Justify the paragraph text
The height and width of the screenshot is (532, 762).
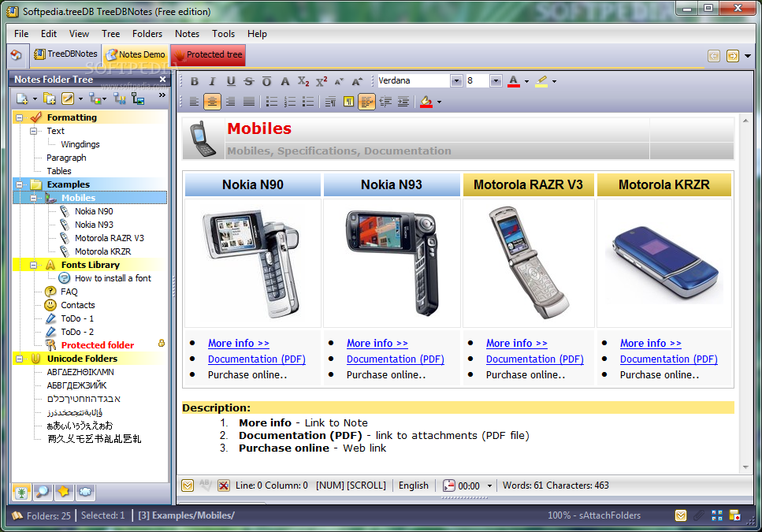(x=248, y=102)
